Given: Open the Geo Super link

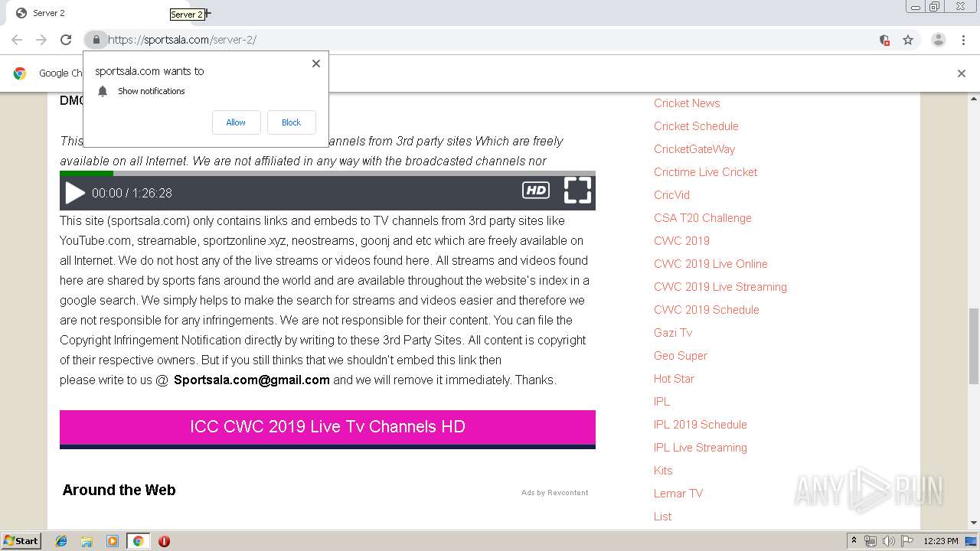Looking at the screenshot, I should 681,356.
